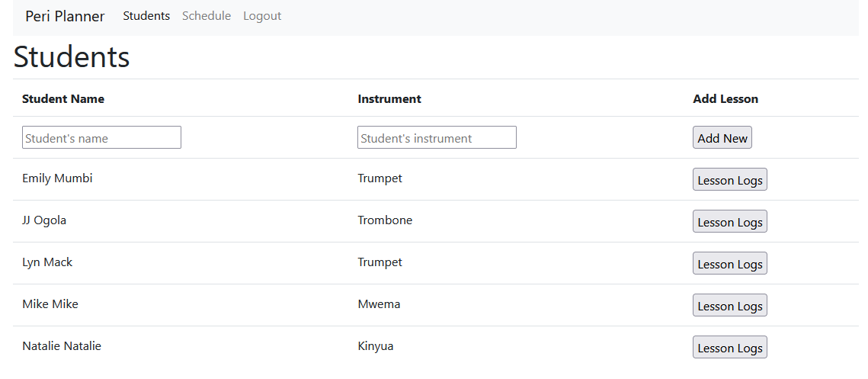Image resolution: width=868 pixels, height=379 pixels.
Task: Click the Student's instrument text box
Action: [x=437, y=138]
